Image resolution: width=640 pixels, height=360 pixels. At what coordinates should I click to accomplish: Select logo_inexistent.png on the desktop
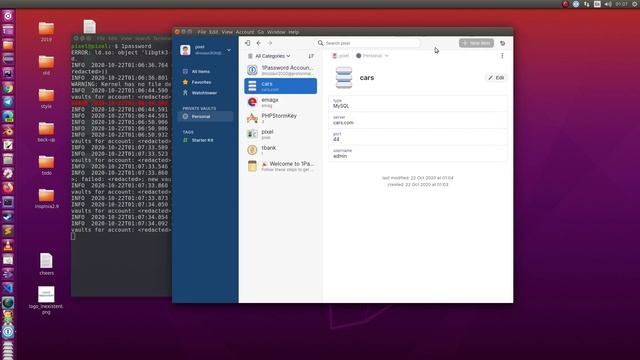pyautogui.click(x=46, y=300)
